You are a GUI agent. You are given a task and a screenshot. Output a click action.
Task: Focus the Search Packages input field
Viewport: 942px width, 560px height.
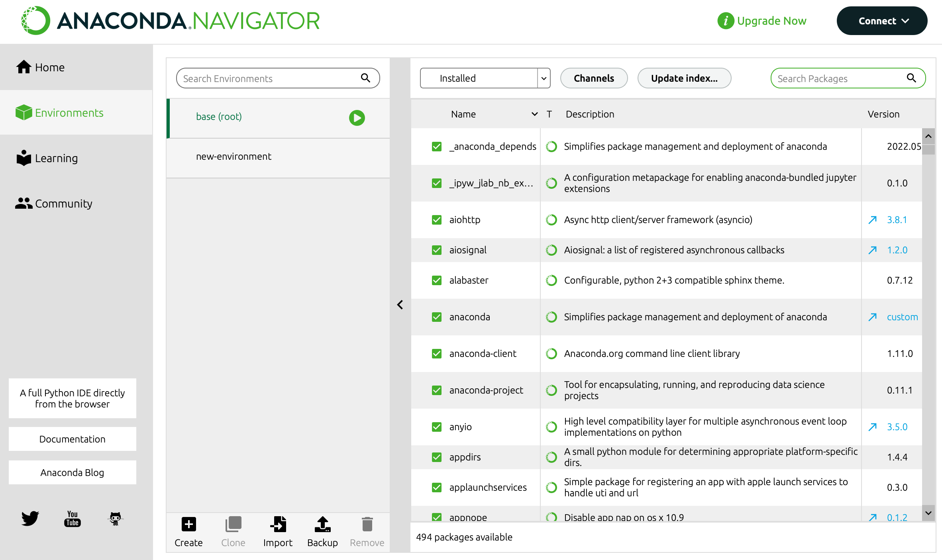[x=848, y=78]
